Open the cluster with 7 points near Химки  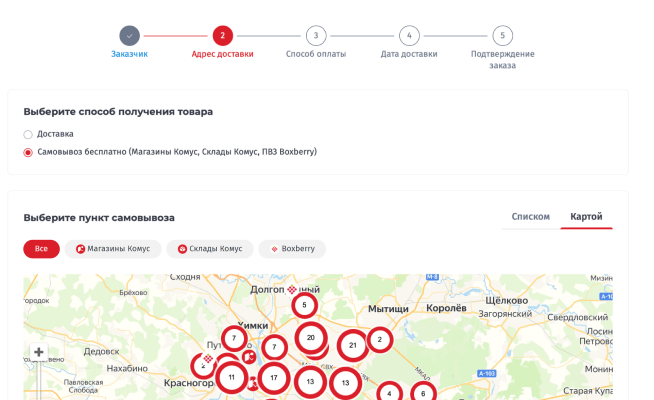234,338
